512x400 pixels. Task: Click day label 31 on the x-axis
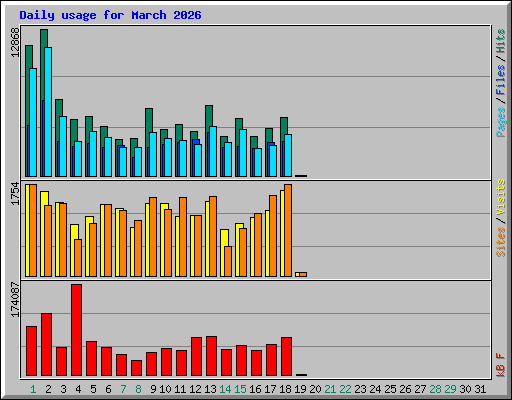coord(480,389)
